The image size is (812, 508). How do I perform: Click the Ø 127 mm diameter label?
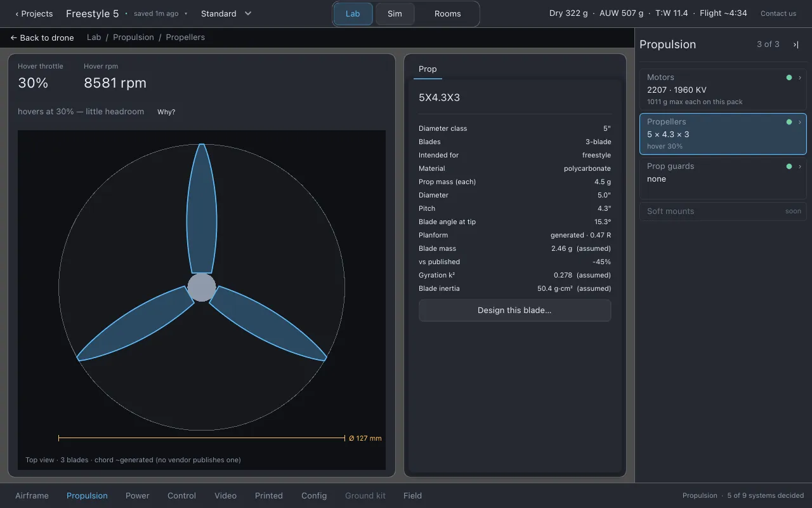pyautogui.click(x=365, y=438)
